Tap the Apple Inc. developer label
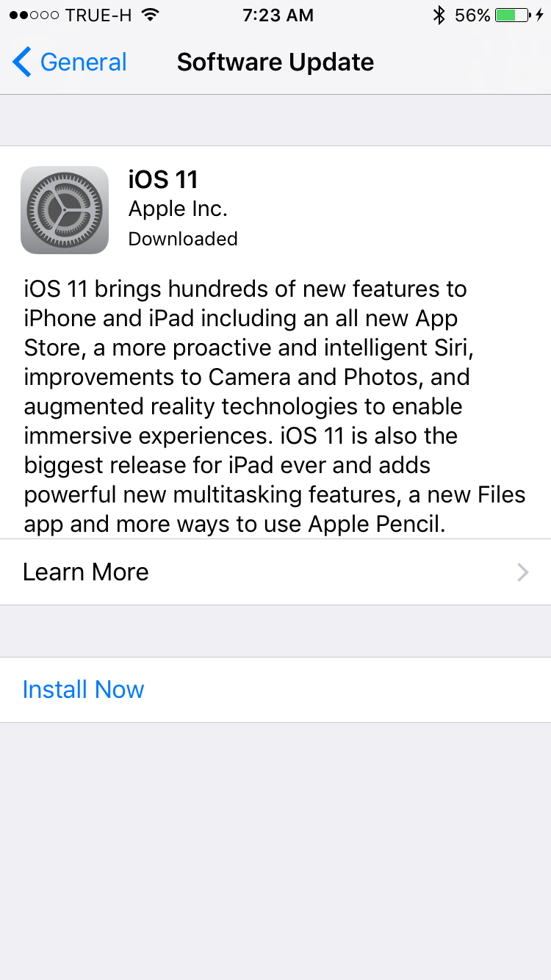Image resolution: width=551 pixels, height=980 pixels. [178, 209]
